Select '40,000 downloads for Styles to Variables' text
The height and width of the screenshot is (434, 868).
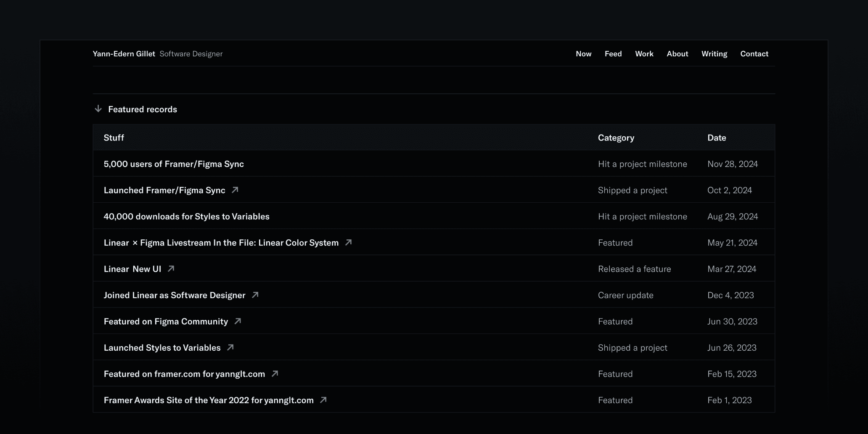pyautogui.click(x=187, y=216)
